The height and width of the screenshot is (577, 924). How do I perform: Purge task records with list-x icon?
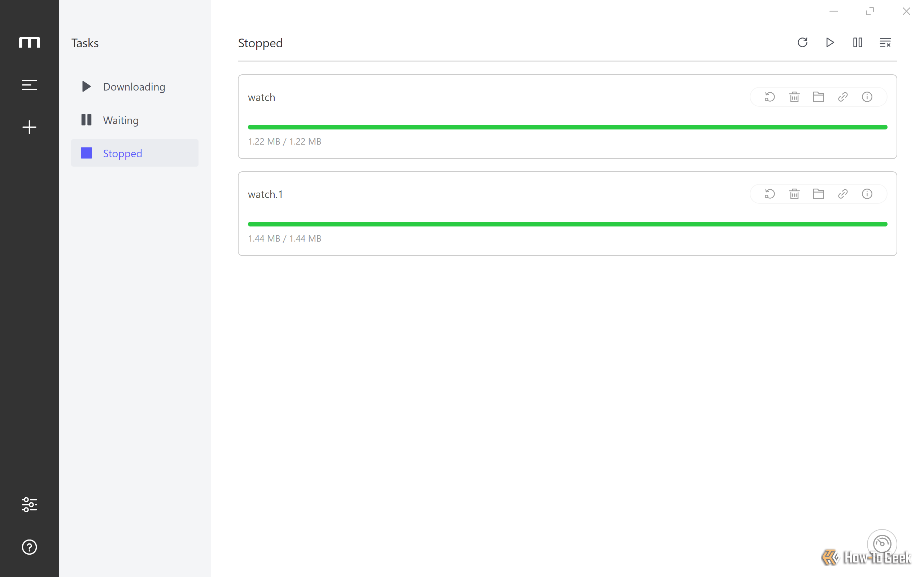click(x=885, y=42)
